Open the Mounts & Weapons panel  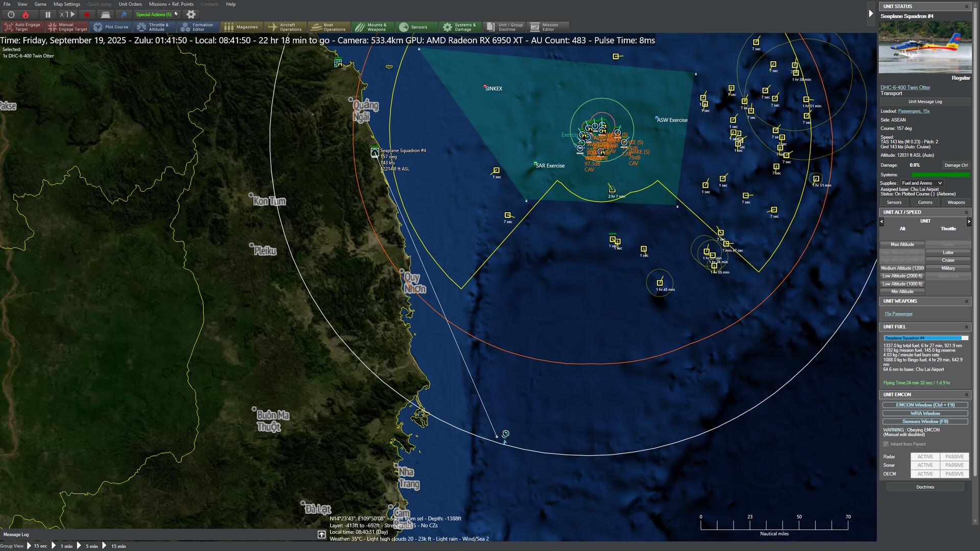(x=374, y=27)
